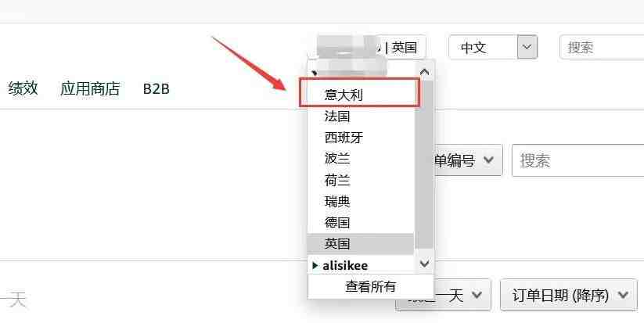Open the 订单日期 (降序) sort dropdown

[569, 295]
